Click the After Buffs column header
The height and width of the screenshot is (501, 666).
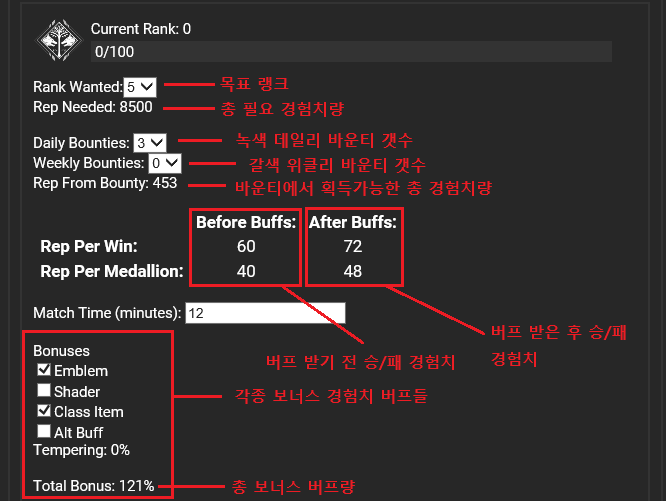[353, 222]
